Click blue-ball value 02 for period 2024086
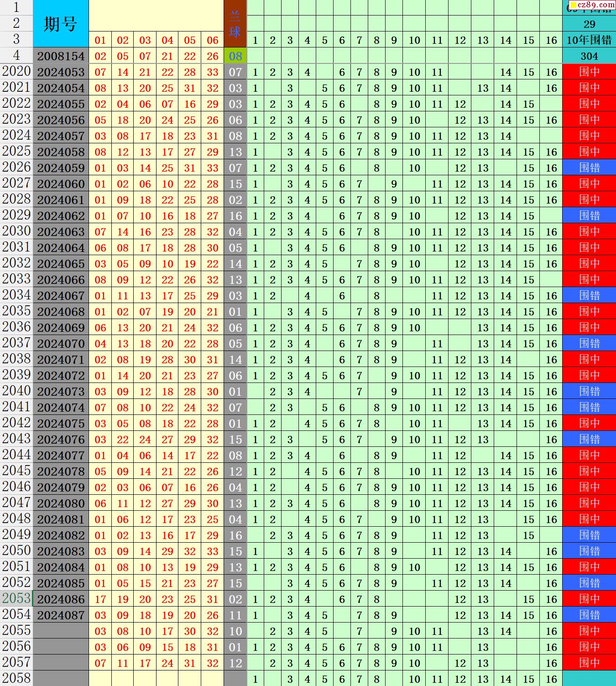 click(235, 599)
